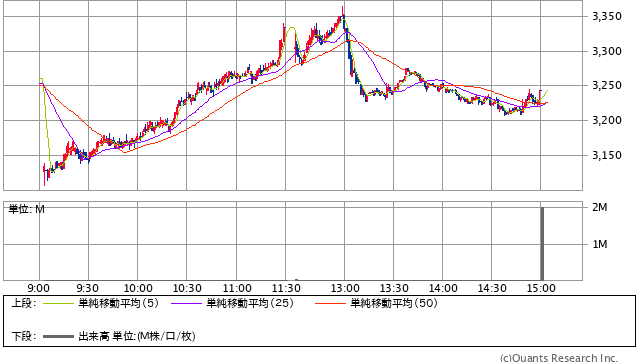Click the 13:00 time axis label

[x=345, y=288]
